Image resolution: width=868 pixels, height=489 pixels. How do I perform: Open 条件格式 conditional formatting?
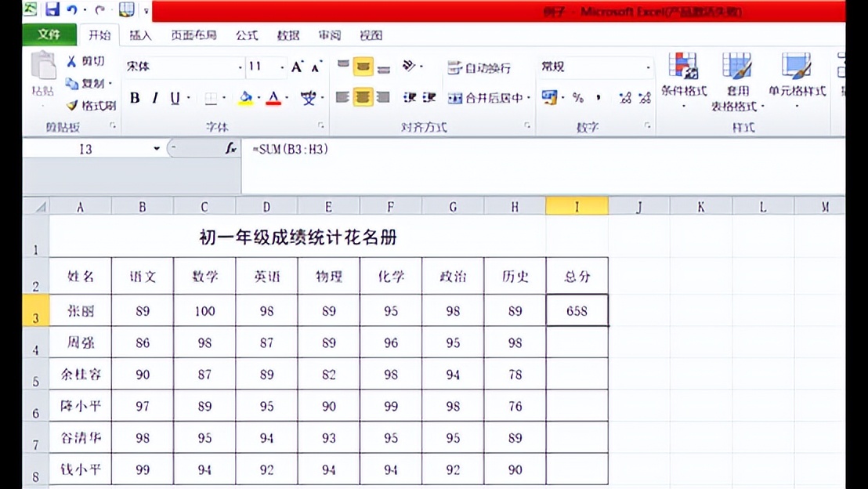click(x=684, y=79)
